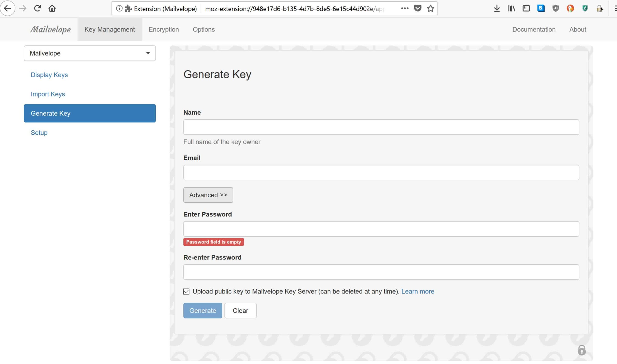Open the Mailvelope lock toolbar icon

pos(600,9)
